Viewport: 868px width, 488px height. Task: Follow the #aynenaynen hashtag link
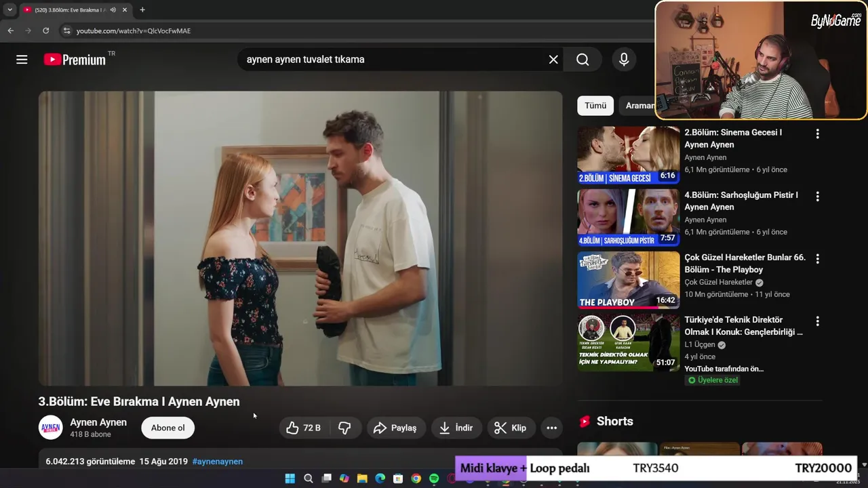[x=218, y=462]
